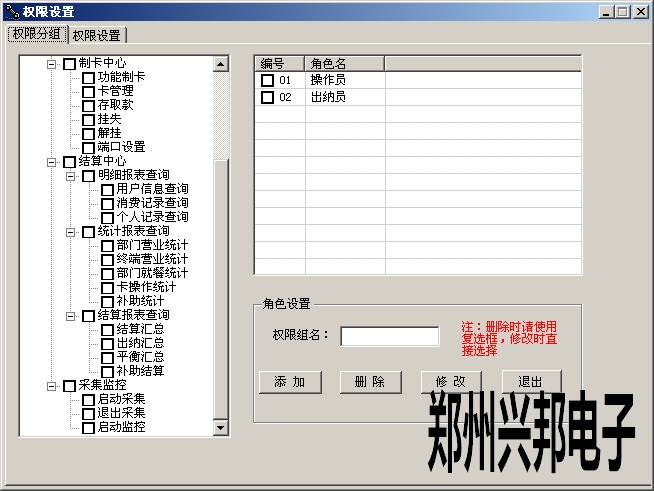Switch to the 权限设置 tab
The height and width of the screenshot is (491, 654).
click(97, 35)
